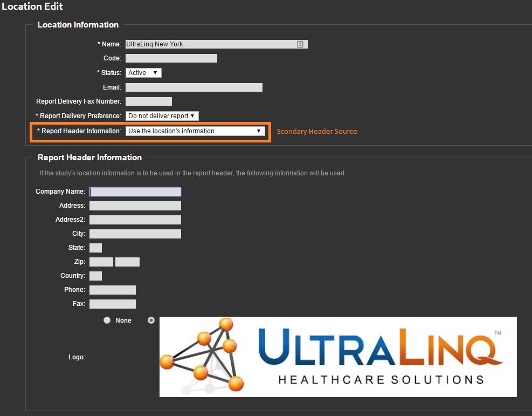The height and width of the screenshot is (416, 532).
Task: Click the contact card icon in Name field
Action: 300,44
